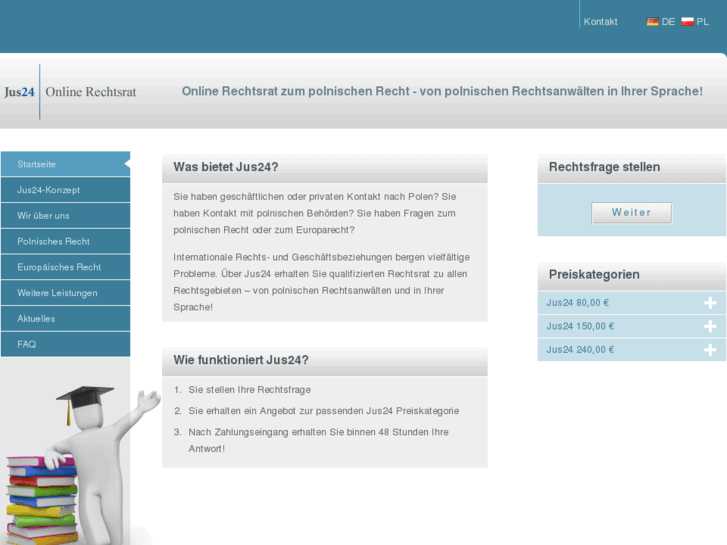Click Jus24 240,00 € price label
This screenshot has width=727, height=545.
tap(580, 350)
